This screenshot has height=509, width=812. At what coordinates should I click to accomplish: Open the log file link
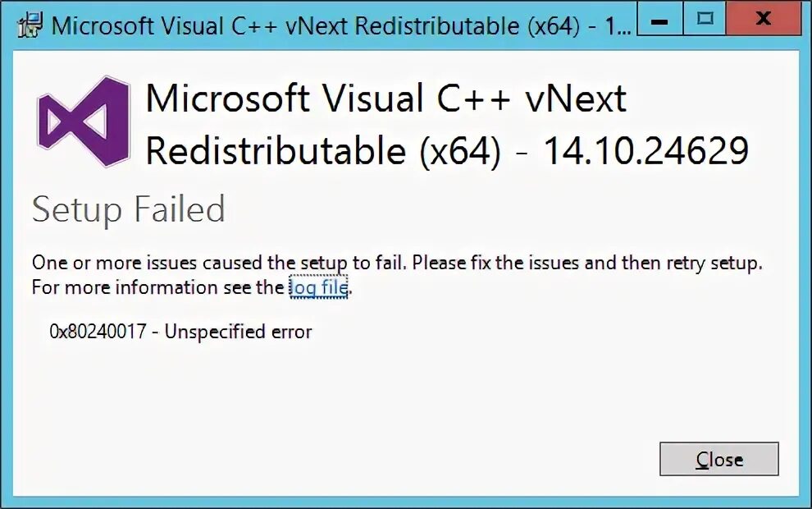coord(318,287)
